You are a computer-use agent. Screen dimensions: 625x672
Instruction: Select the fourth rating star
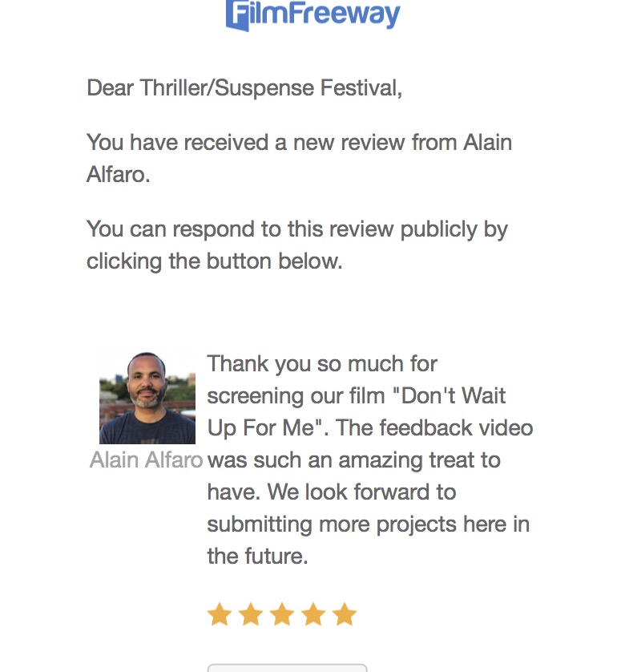[313, 615]
